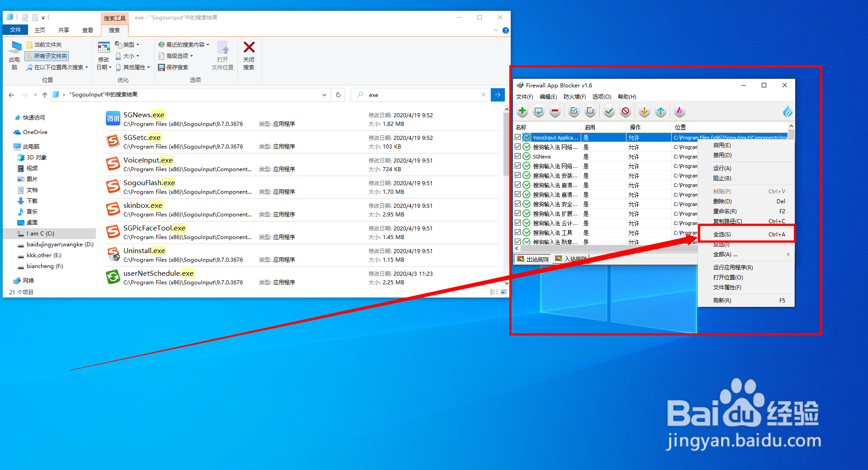Select 所有子文件夹 search scope
The width and height of the screenshot is (868, 470).
(47, 56)
